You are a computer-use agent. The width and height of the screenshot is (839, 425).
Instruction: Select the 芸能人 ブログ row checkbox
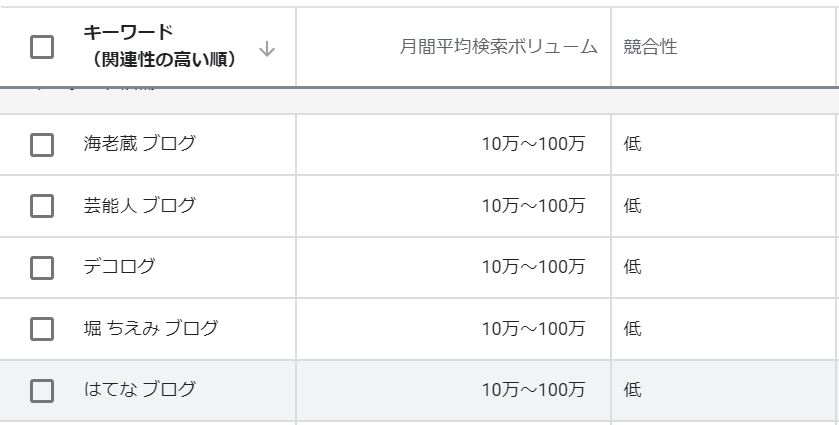tap(42, 206)
